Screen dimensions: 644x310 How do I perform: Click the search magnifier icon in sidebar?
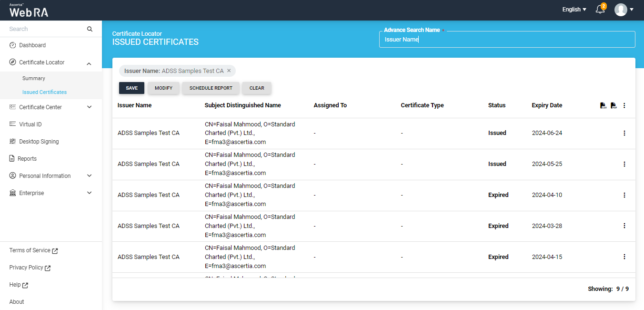[x=90, y=29]
